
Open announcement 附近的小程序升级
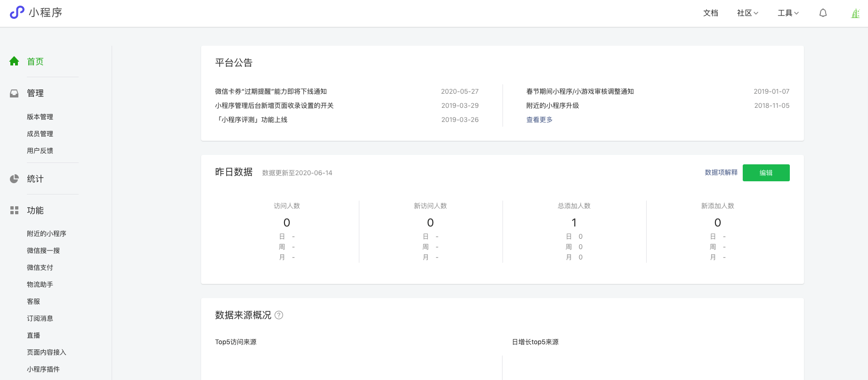coord(553,105)
